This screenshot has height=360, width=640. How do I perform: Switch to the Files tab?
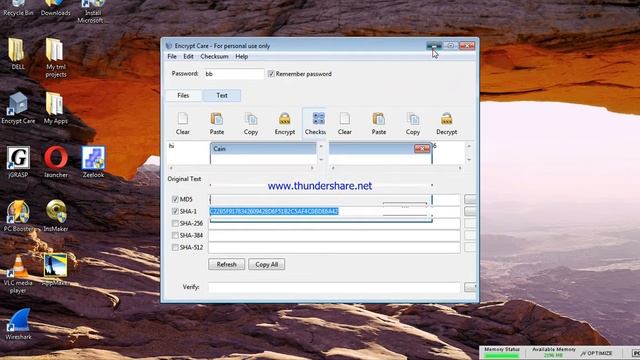click(183, 95)
